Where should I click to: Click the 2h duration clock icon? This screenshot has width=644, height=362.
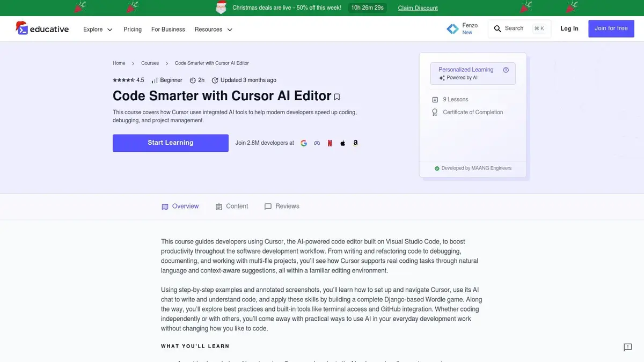coord(193,80)
